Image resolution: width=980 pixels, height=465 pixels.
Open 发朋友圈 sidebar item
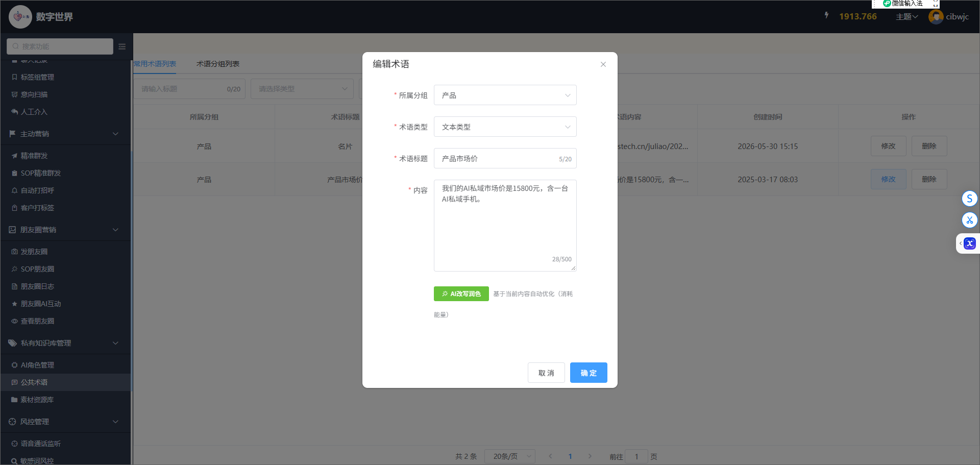34,252
